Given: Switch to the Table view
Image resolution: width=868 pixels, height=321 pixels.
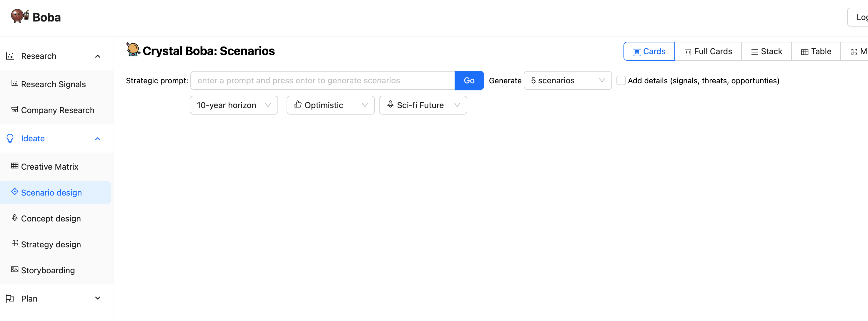Looking at the screenshot, I should (x=816, y=52).
